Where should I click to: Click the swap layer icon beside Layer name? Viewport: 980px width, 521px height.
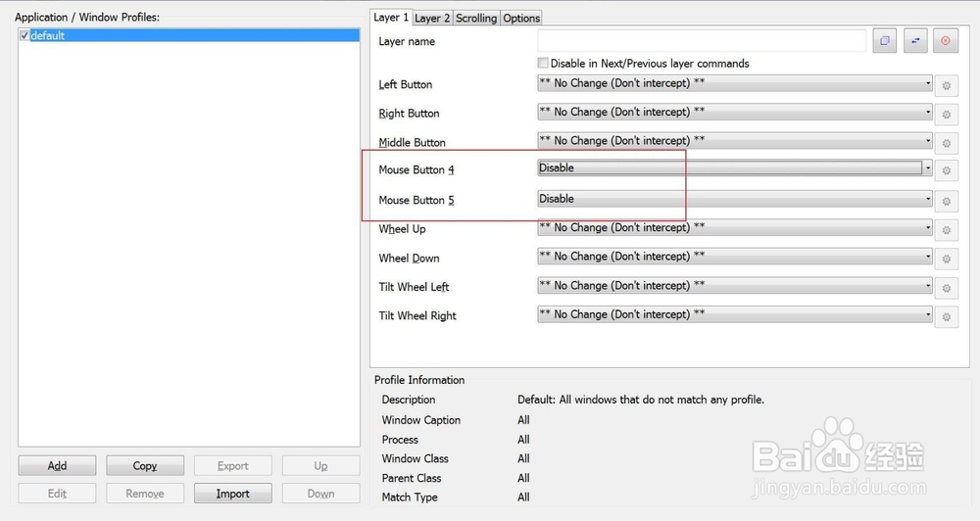pyautogui.click(x=915, y=40)
